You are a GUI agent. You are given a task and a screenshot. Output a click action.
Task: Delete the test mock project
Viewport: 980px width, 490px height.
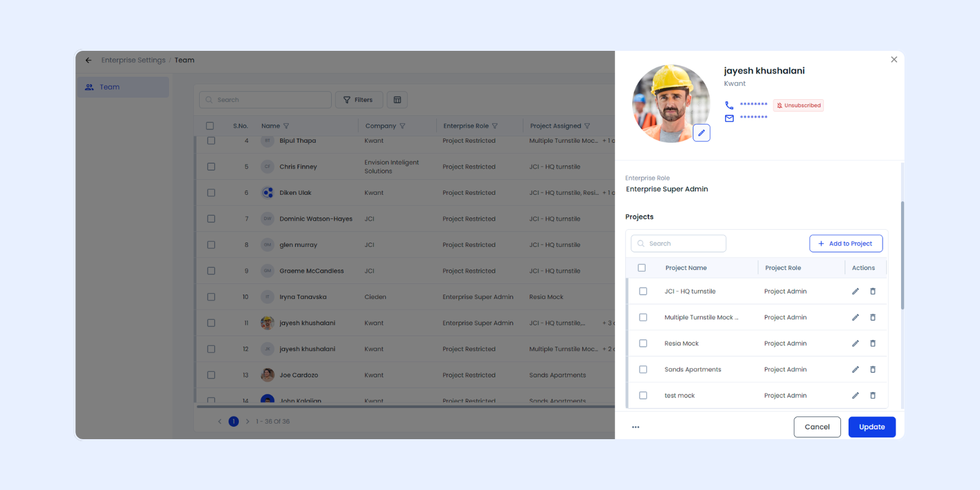[x=873, y=396]
